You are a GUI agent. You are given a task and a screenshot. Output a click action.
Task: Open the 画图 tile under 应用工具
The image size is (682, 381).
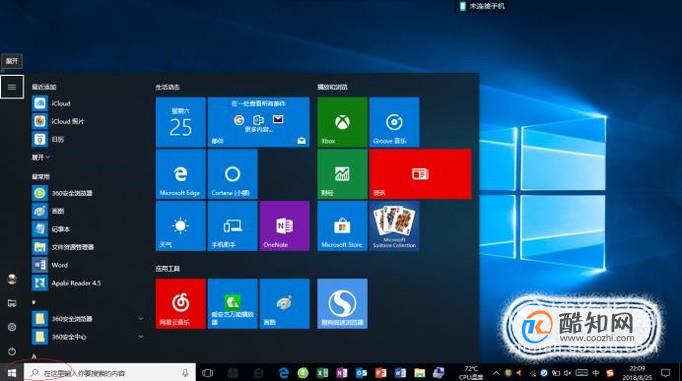point(284,304)
